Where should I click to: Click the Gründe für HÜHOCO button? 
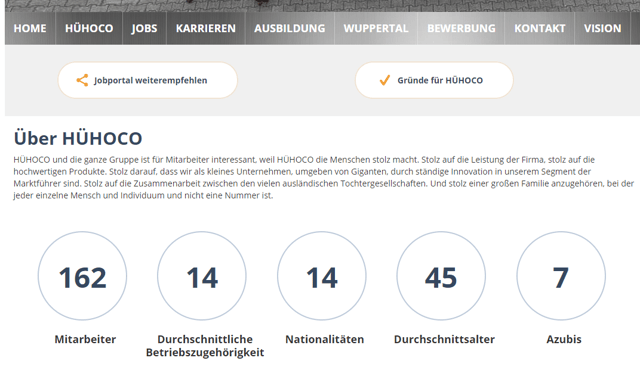click(x=434, y=80)
